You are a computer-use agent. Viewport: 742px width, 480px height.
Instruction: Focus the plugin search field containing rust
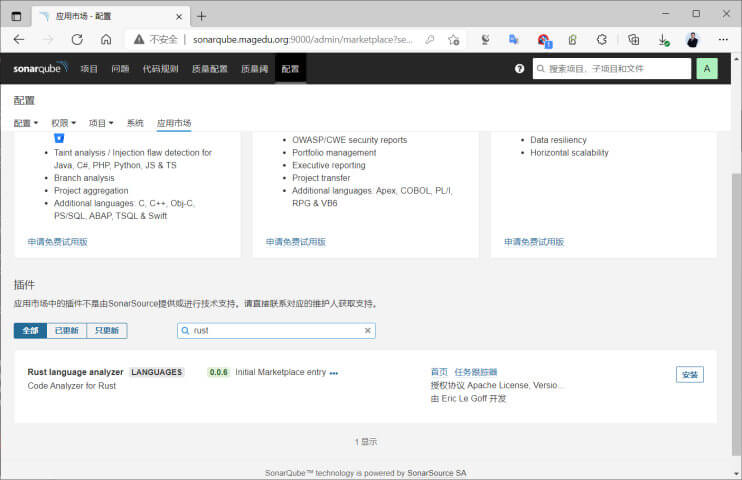click(276, 330)
